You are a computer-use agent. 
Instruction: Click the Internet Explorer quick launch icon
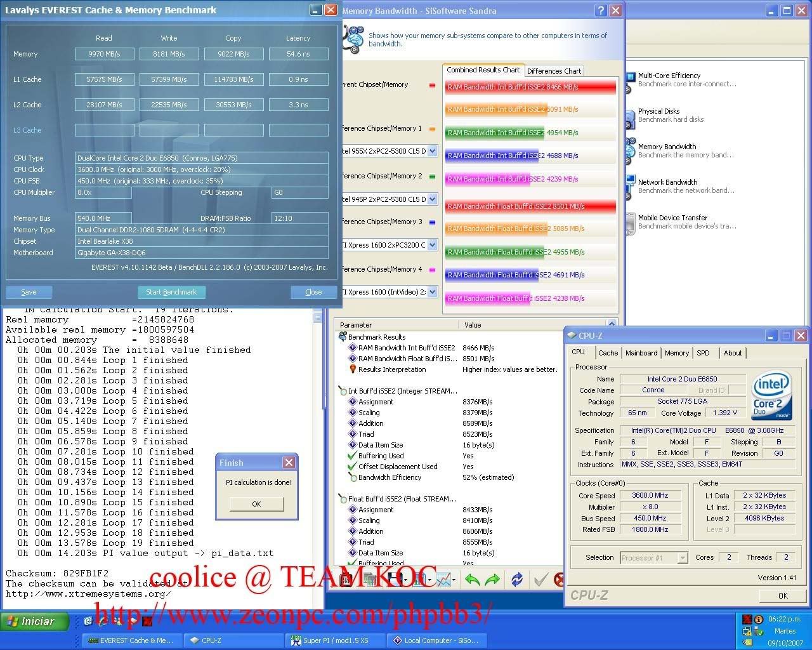tap(103, 621)
